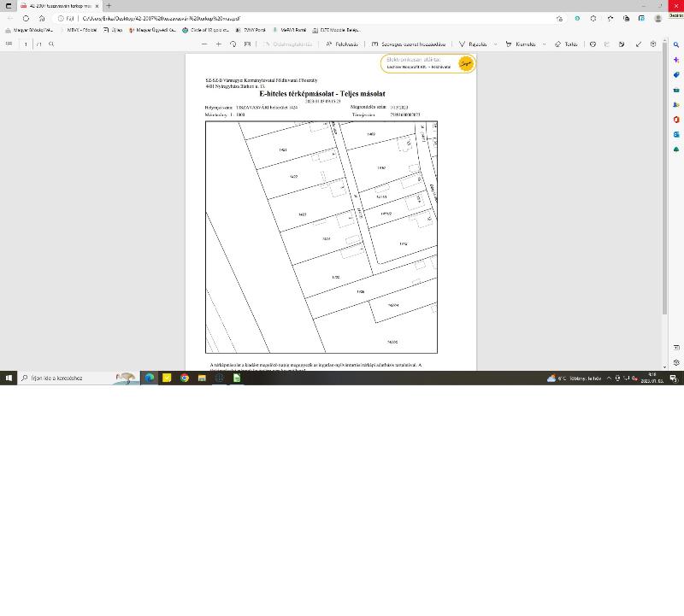This screenshot has height=616, width=684.
Task: Select the Rajzolás draw tool
Action: click(x=473, y=44)
